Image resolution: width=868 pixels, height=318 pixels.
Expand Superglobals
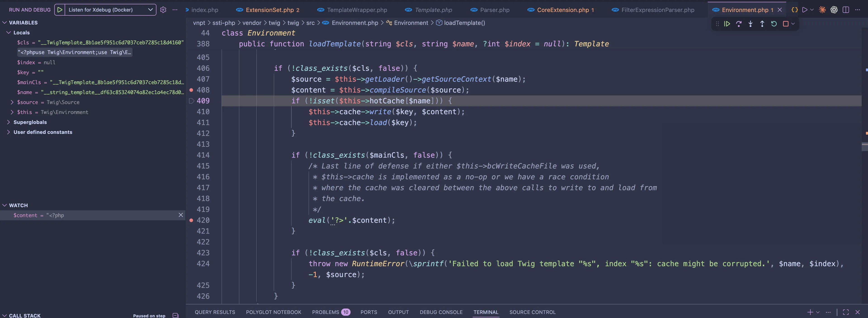[x=8, y=122]
